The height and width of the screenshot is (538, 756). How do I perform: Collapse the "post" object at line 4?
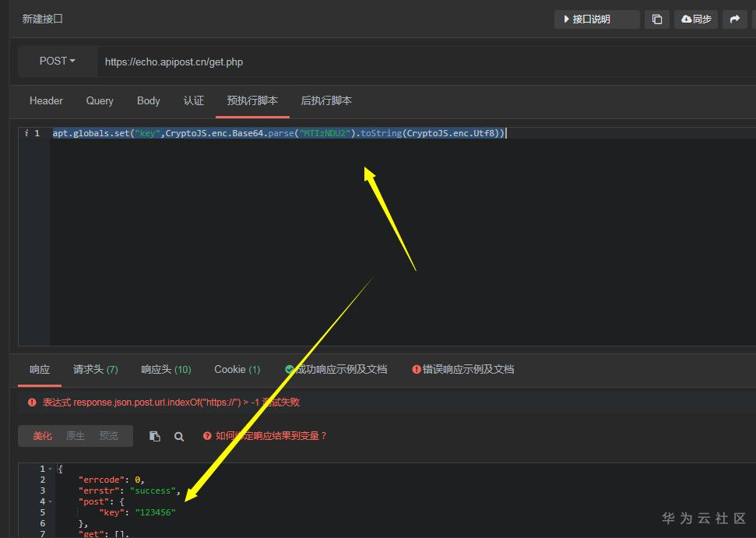pyautogui.click(x=50, y=501)
